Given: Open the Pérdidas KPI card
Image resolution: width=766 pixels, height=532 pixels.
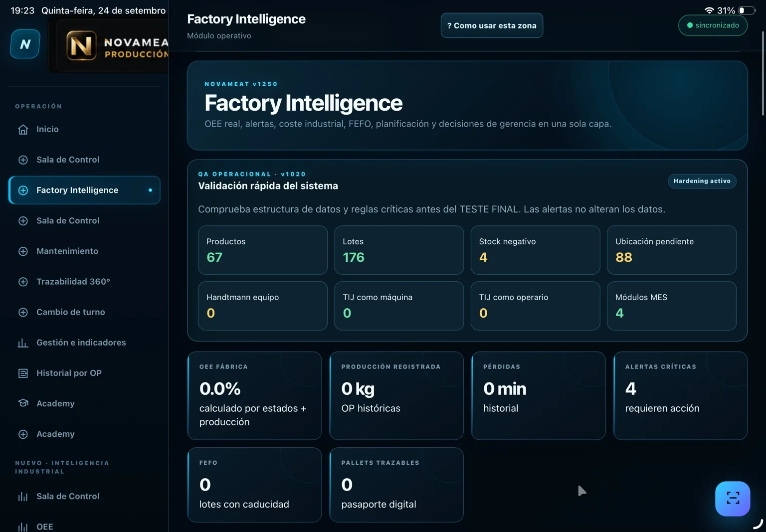Looking at the screenshot, I should click(x=539, y=396).
